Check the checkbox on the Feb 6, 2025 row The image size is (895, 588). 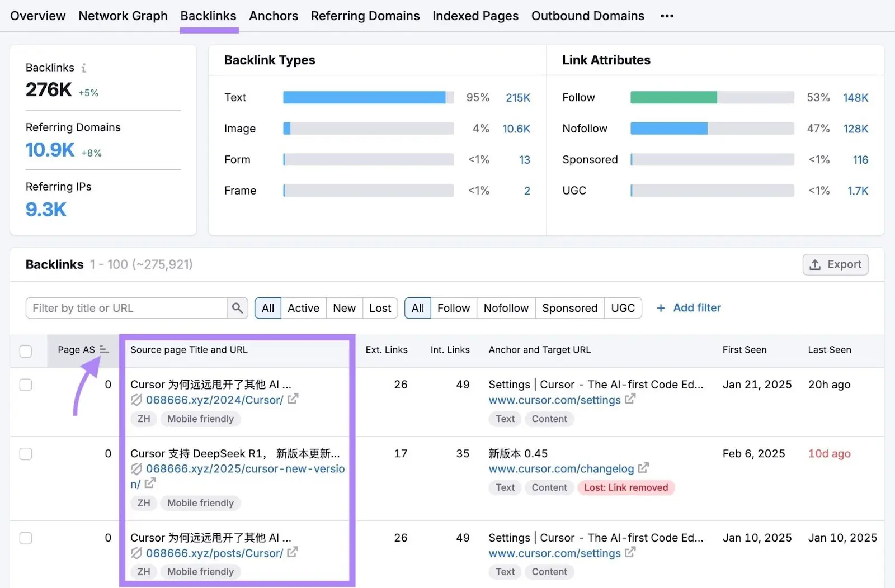pos(26,454)
